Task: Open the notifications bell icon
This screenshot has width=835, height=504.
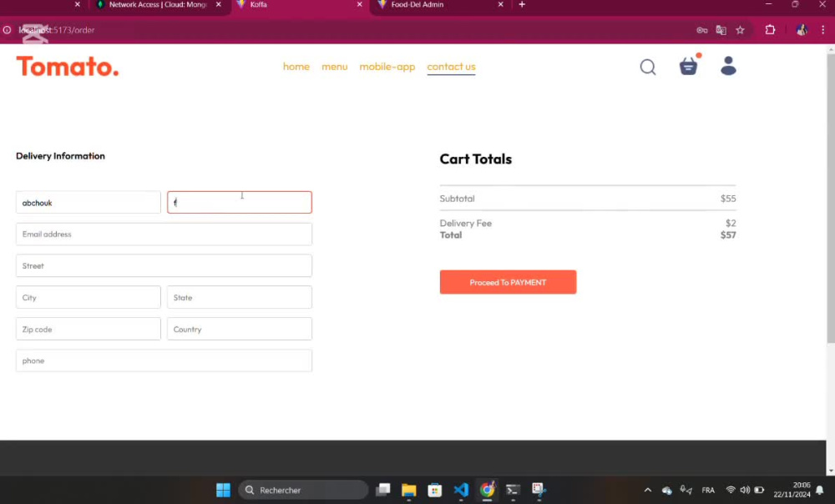Action: 820,490
